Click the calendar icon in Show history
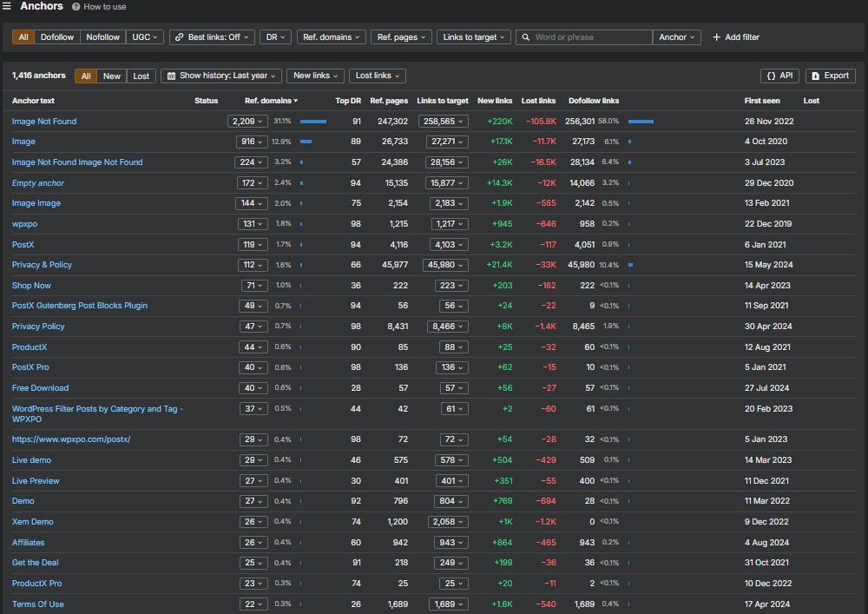 coord(172,76)
